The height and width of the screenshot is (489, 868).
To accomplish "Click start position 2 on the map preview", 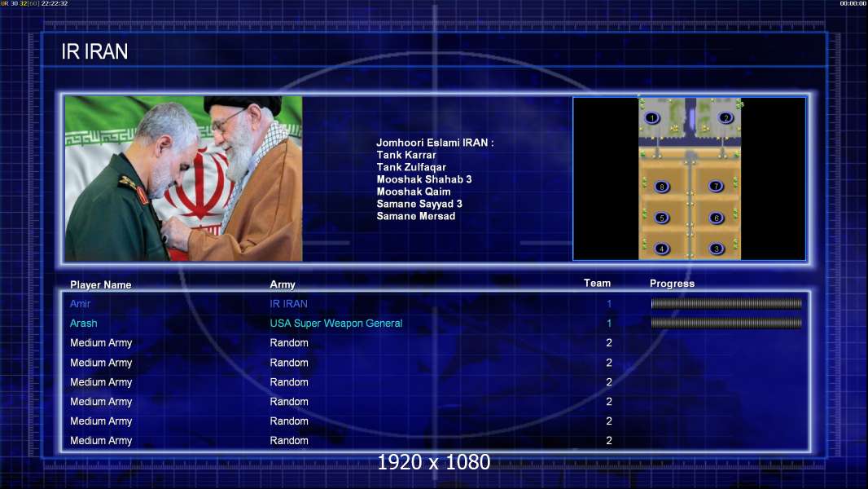I will click(x=726, y=117).
